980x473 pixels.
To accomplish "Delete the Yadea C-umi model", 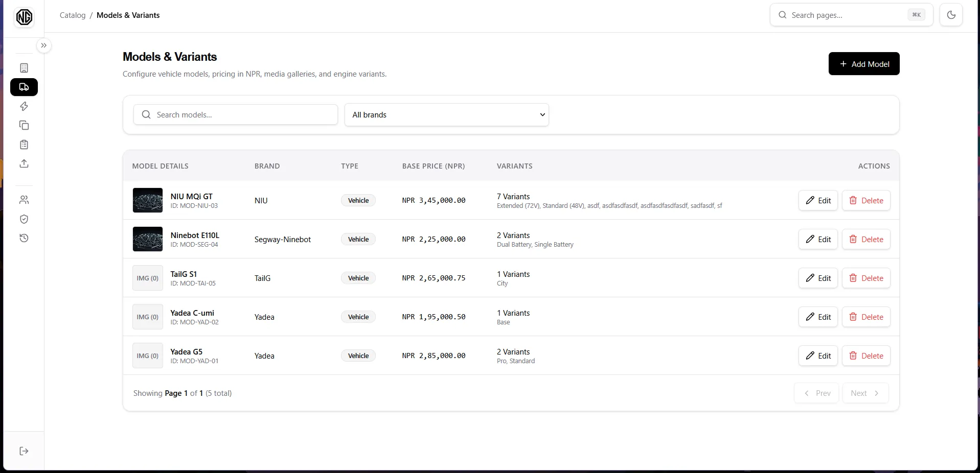I will pyautogui.click(x=866, y=317).
